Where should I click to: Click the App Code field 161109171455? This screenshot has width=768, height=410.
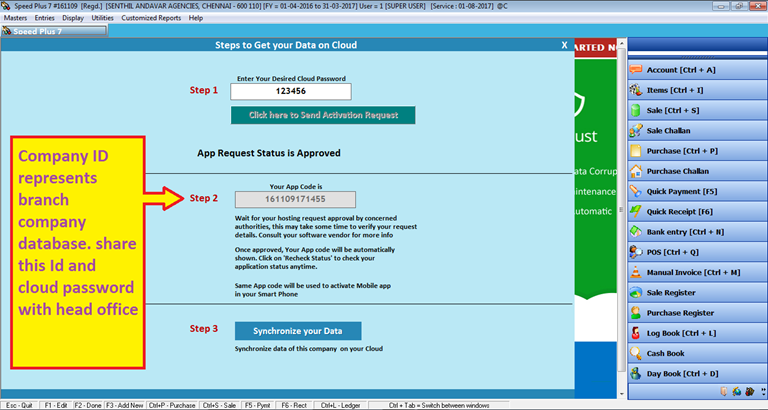pos(295,199)
